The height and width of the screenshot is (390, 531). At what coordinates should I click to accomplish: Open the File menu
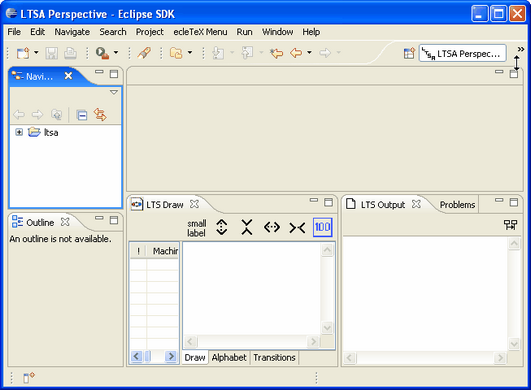point(14,32)
